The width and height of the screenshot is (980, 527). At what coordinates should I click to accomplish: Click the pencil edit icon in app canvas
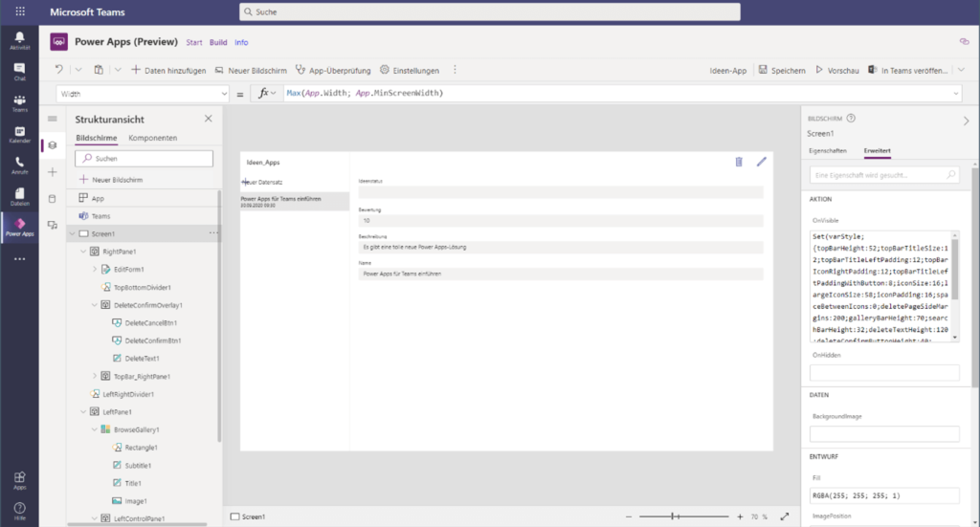[761, 162]
